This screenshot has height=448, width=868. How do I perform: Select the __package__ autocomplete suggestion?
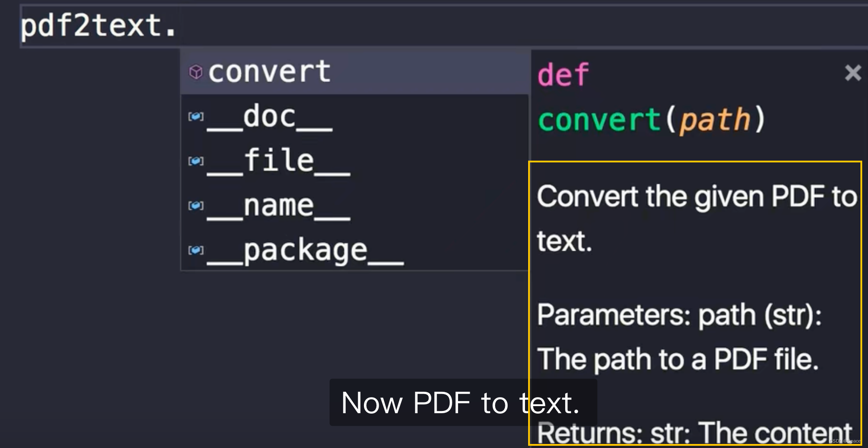(x=355, y=249)
